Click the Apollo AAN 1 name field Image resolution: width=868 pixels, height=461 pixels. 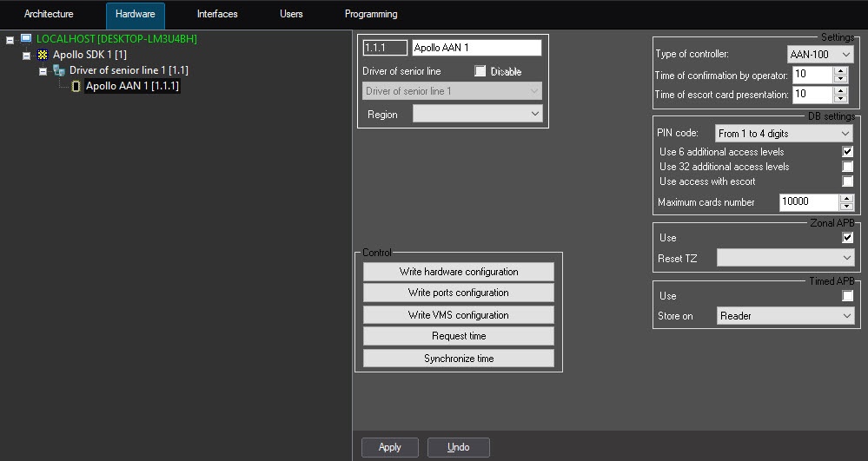[476, 48]
